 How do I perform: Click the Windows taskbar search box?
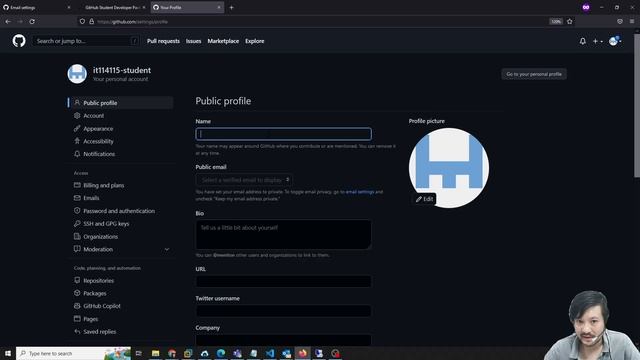73,353
